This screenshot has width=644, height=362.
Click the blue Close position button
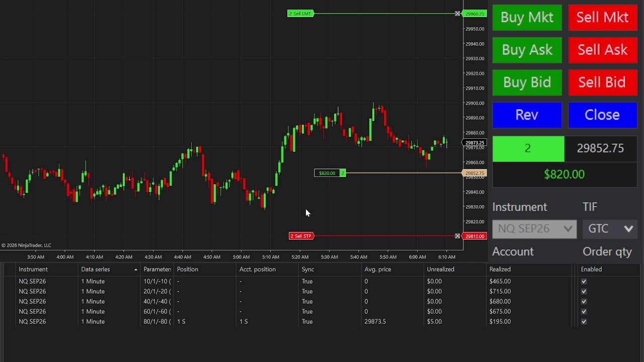[603, 115]
